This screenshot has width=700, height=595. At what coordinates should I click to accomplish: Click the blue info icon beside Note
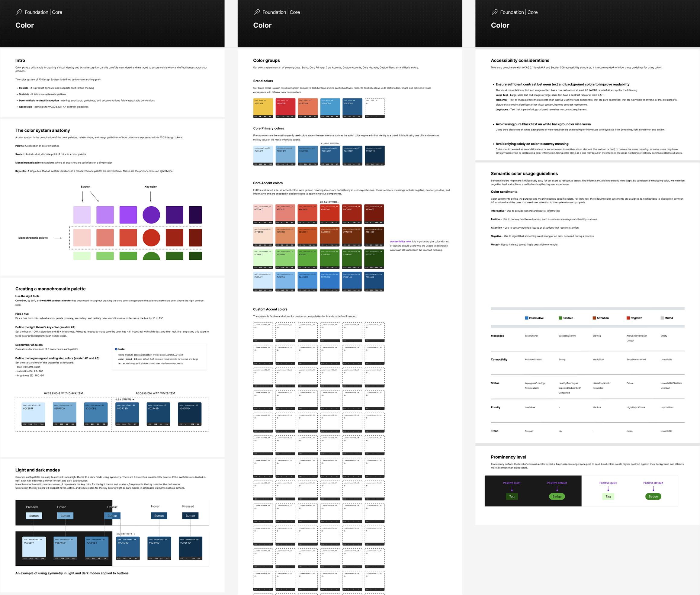pyautogui.click(x=116, y=349)
